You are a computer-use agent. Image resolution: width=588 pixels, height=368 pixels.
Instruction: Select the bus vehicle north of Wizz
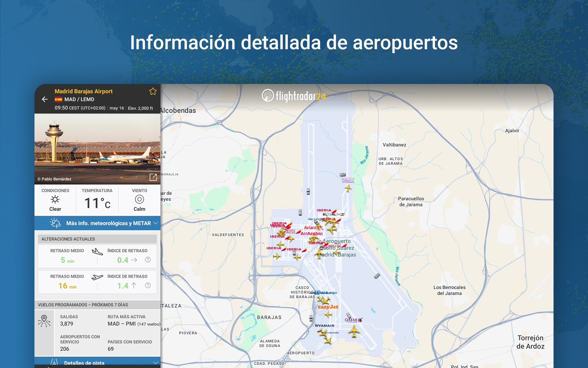[343, 175]
